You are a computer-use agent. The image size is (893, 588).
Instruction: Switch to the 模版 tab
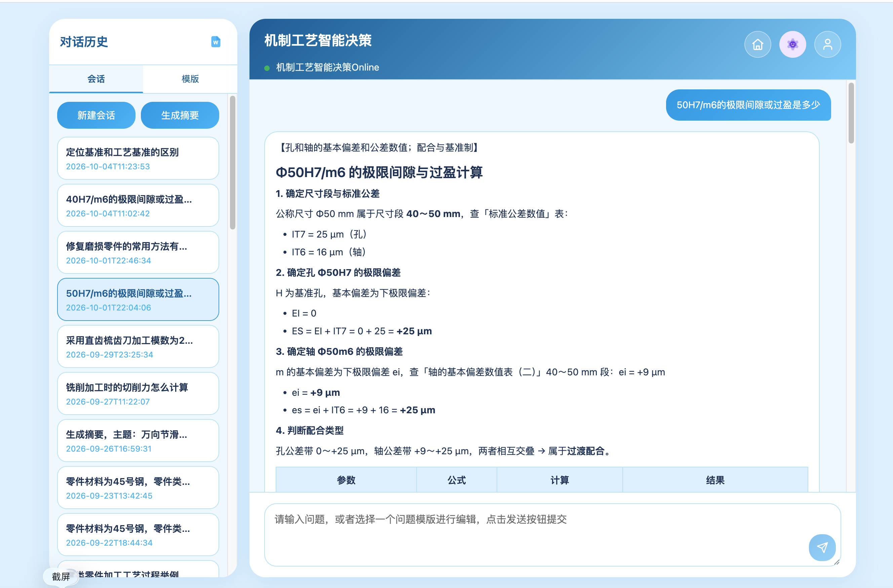click(190, 79)
